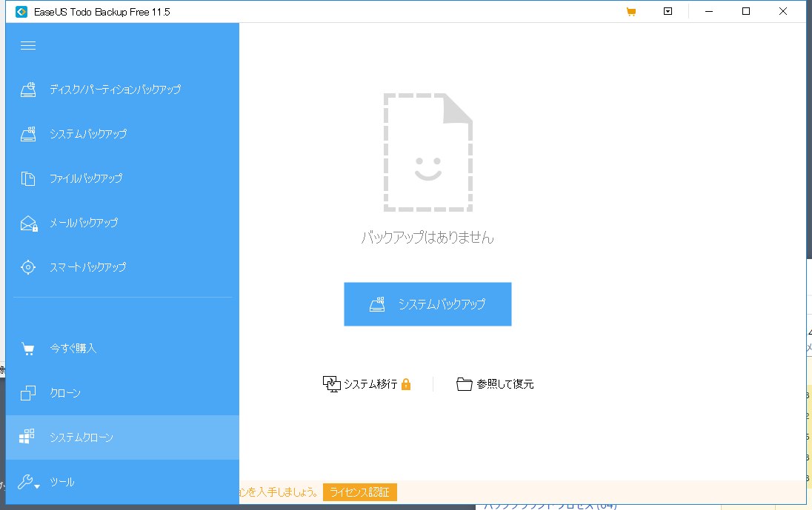Click the orange lock next to システム移行
The image size is (812, 510).
click(407, 384)
